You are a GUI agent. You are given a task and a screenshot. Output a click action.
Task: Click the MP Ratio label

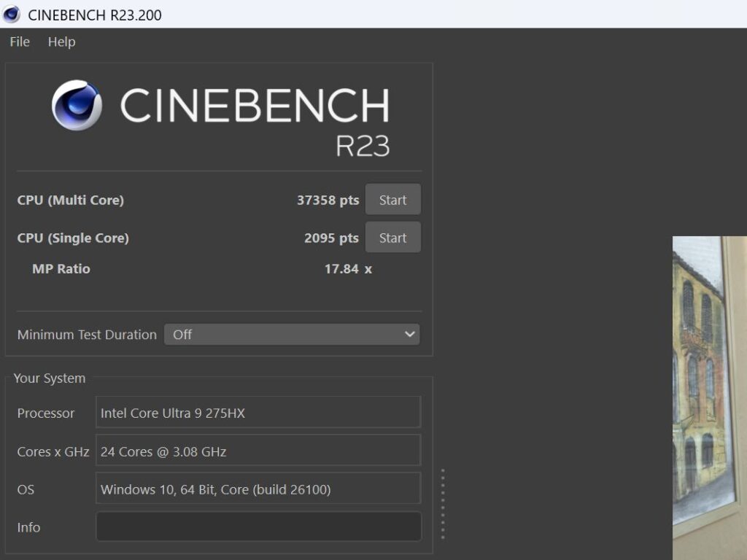pos(61,269)
